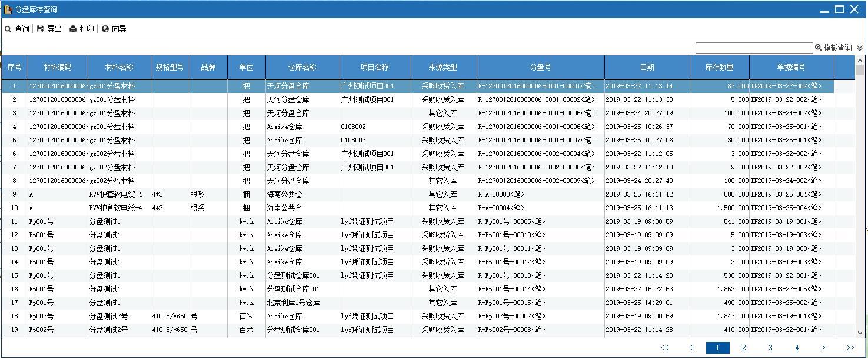Screen dimensions: 868x359
Task: Go to the last page
Action: pos(850,348)
